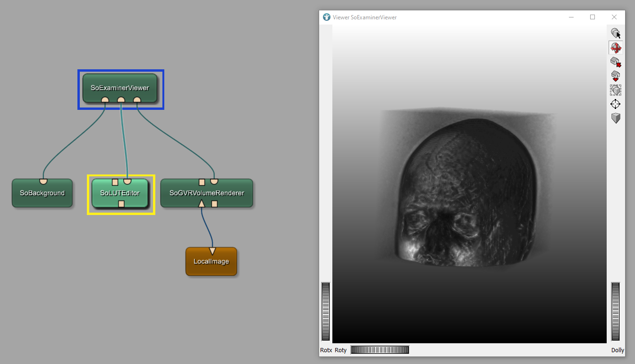Toggle the perspective camera cube icon
Screen dimensions: 635x364
[x=615, y=118]
